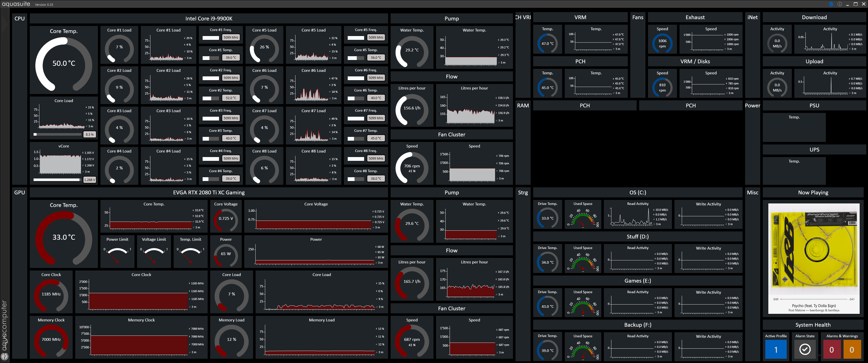This screenshot has width=868, height=363.
Task: Open the info icon in title bar
Action: [x=839, y=4]
